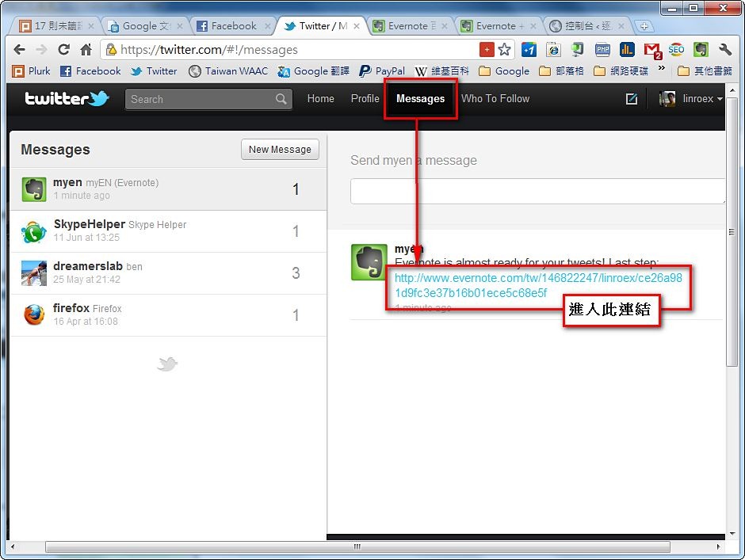
Task: Go to browser Home page
Action: [x=86, y=49]
